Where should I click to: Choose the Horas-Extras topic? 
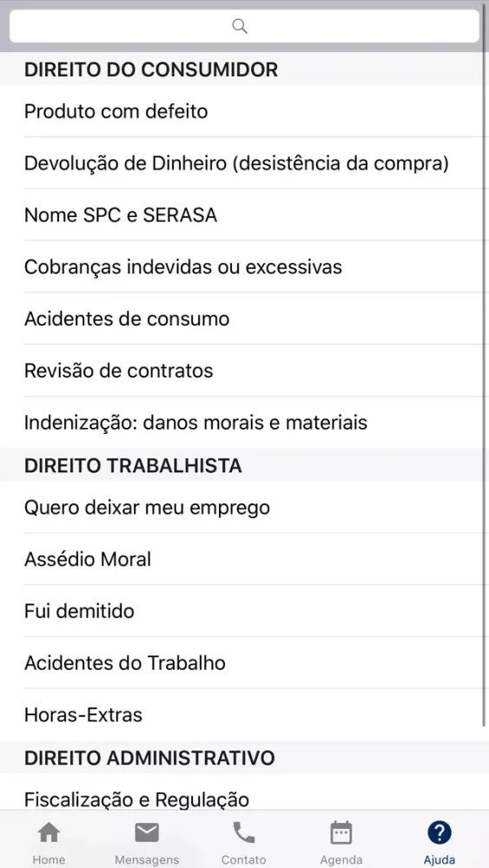point(244,714)
